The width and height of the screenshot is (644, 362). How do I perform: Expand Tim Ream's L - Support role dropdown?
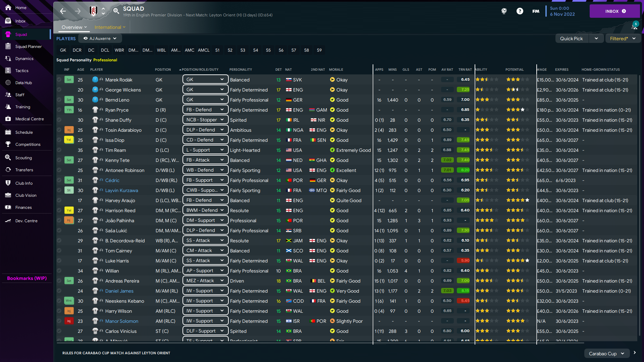pyautogui.click(x=222, y=150)
